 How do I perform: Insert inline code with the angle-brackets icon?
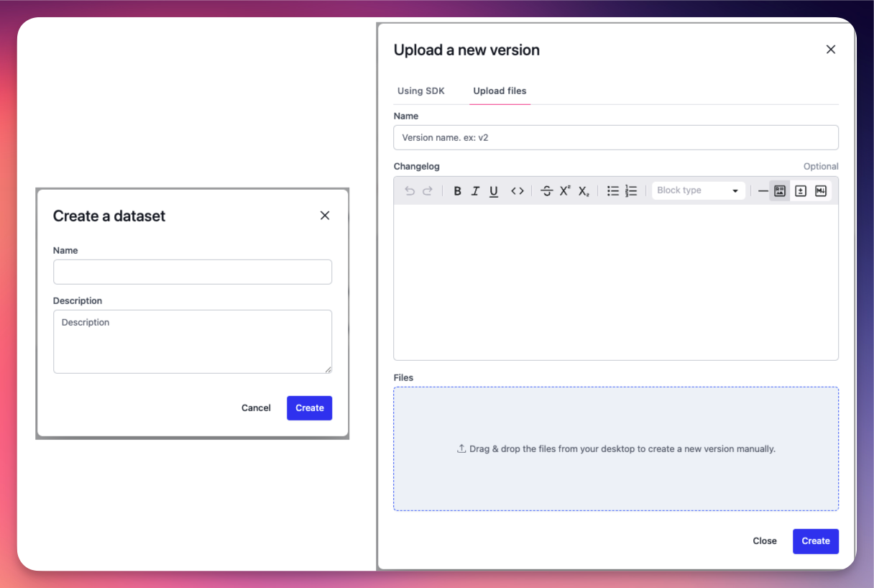coord(517,190)
